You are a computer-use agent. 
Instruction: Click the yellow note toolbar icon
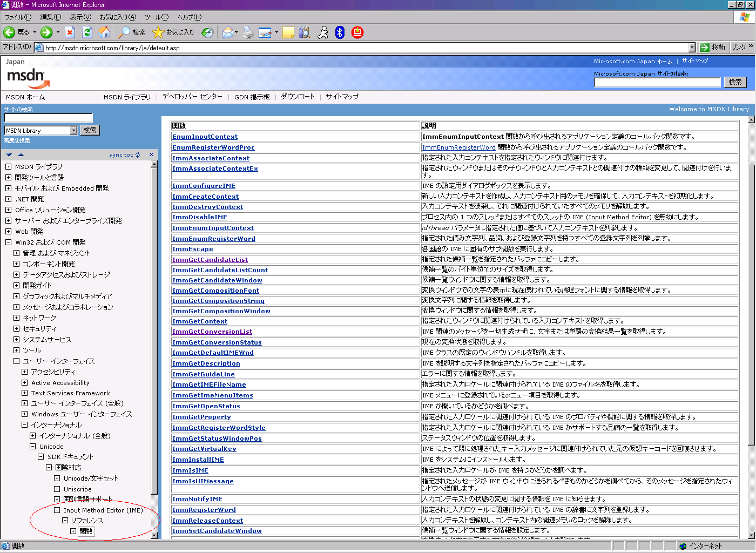pyautogui.click(x=288, y=32)
